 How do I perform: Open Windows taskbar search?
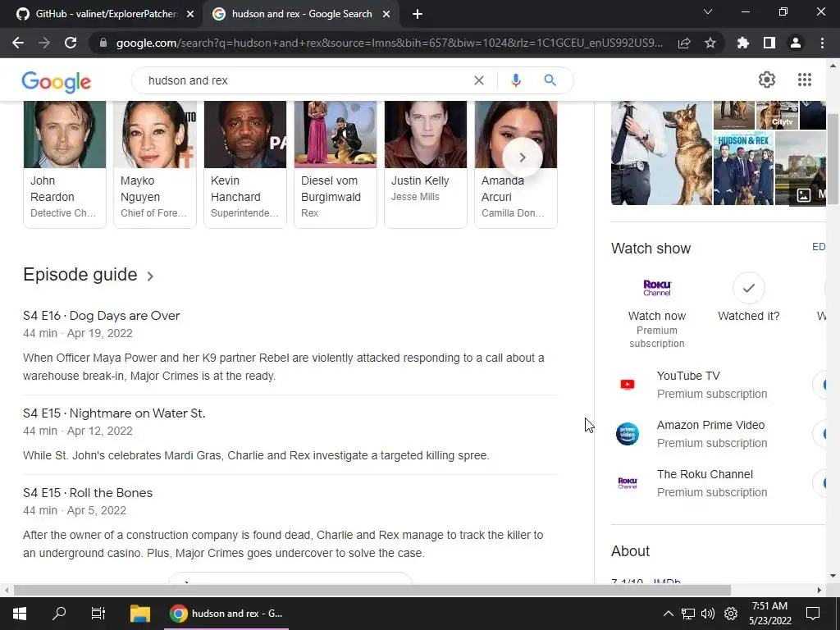click(59, 614)
